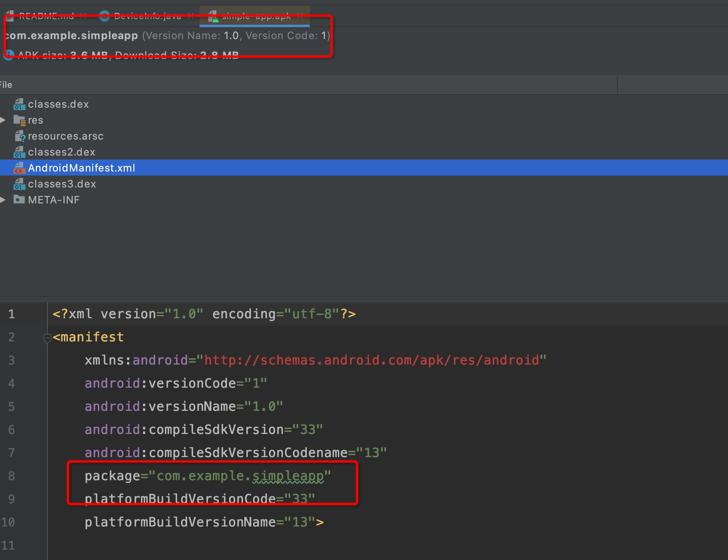Select resources.arsc file
The height and width of the screenshot is (560, 728).
click(66, 136)
